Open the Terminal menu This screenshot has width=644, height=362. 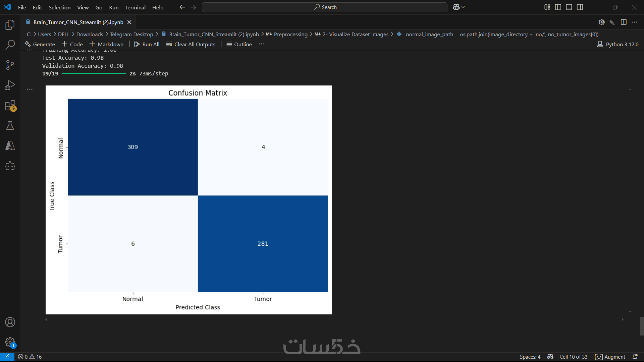pyautogui.click(x=135, y=7)
